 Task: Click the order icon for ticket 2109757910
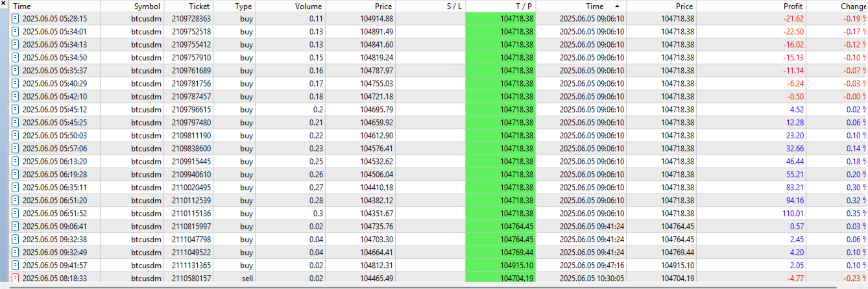click(16, 58)
